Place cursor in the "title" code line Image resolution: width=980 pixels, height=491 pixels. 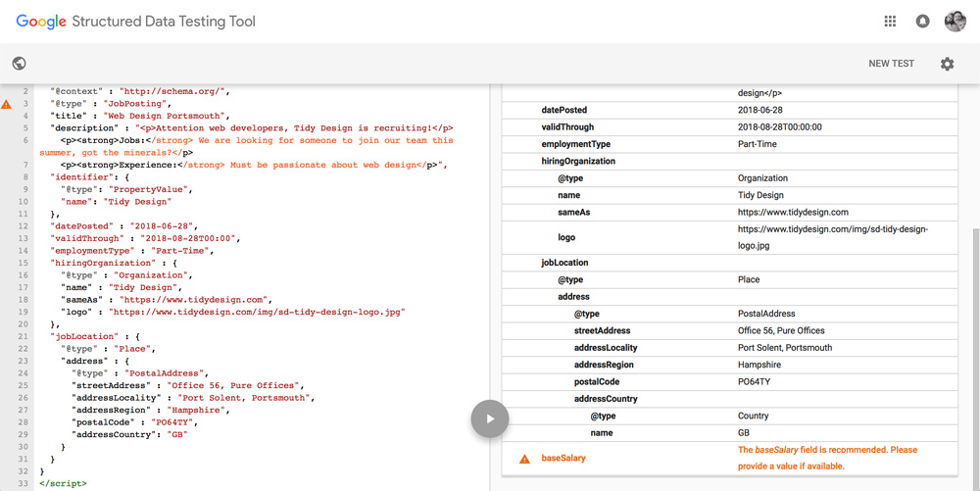(140, 117)
